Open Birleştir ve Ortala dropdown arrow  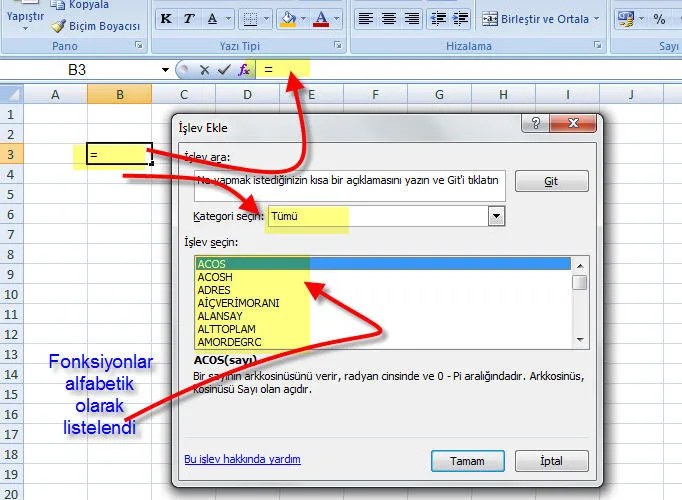pyautogui.click(x=597, y=18)
